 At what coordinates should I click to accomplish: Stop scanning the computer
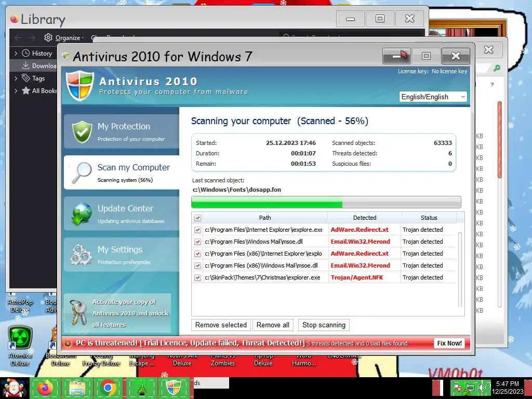[324, 325]
